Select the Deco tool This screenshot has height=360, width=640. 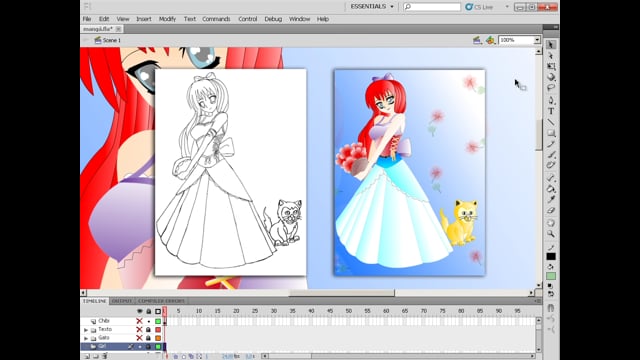pos(551,165)
